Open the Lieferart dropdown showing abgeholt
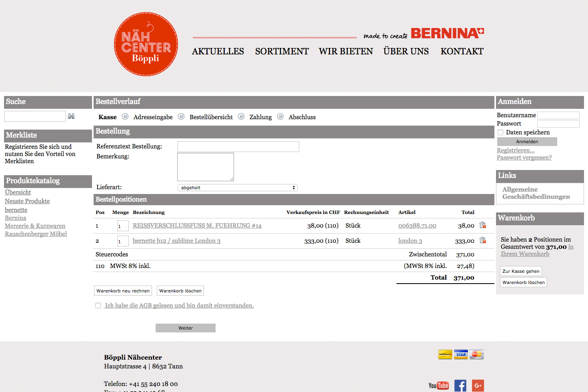The height and width of the screenshot is (392, 588). (238, 187)
